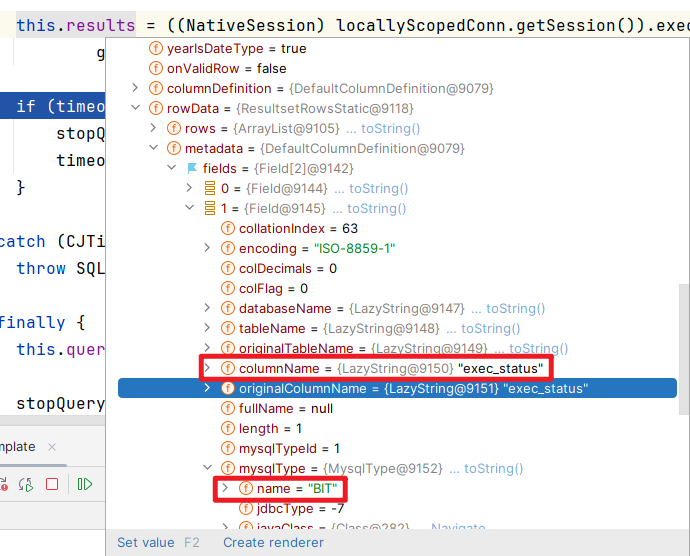The height and width of the screenshot is (556, 690).
Task: Click the stop debugging red square icon
Action: click(x=52, y=484)
